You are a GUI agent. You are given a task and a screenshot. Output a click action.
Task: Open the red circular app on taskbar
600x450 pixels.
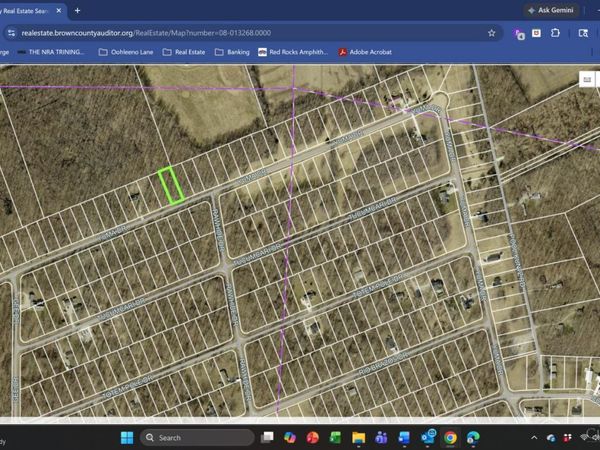pyautogui.click(x=313, y=437)
